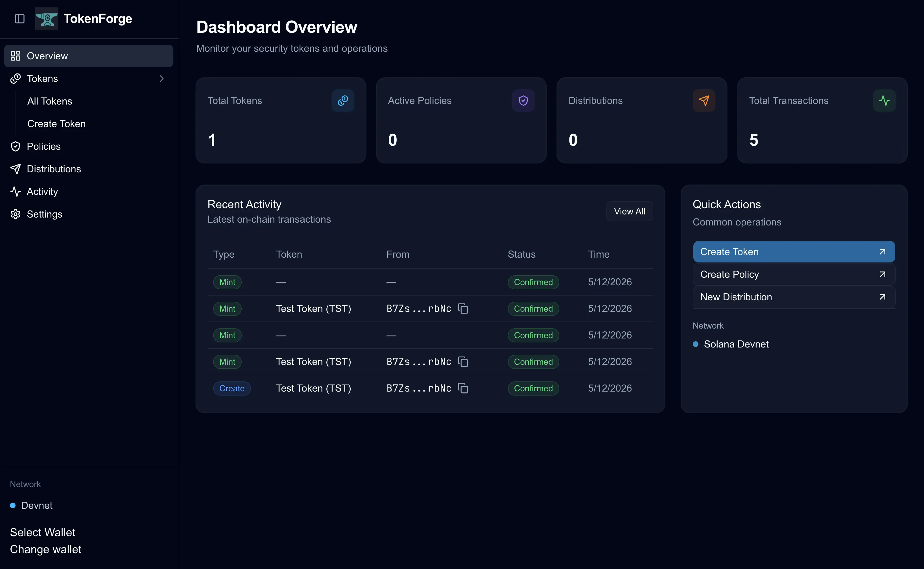
Task: Click View All recent activity button
Action: [x=629, y=211]
